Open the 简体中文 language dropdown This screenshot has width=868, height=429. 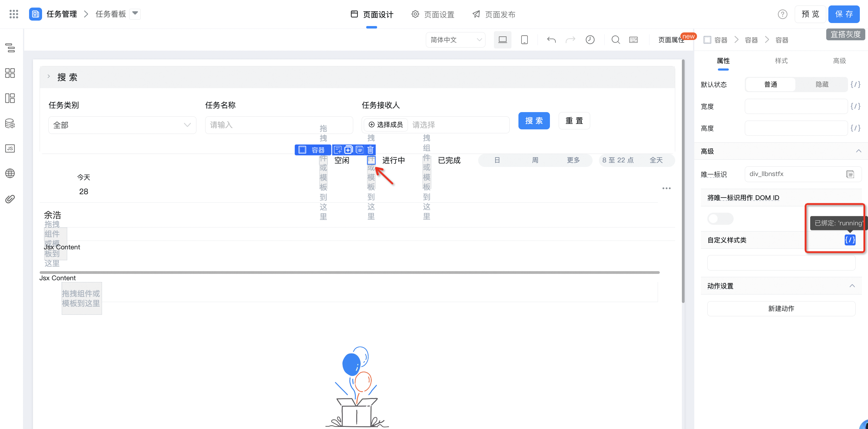(x=455, y=40)
